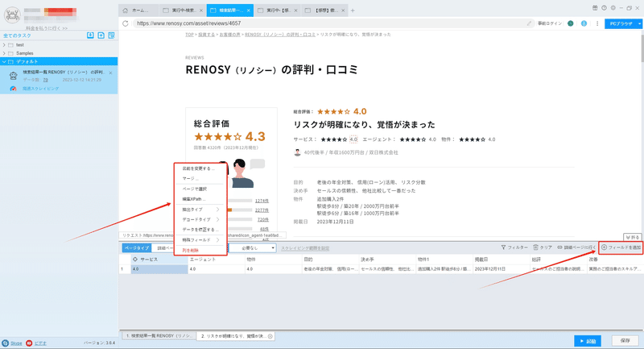Viewport: 644px width, 349px height.
Task: Click the speed gauge icon for fast scraping
Action: (x=13, y=89)
